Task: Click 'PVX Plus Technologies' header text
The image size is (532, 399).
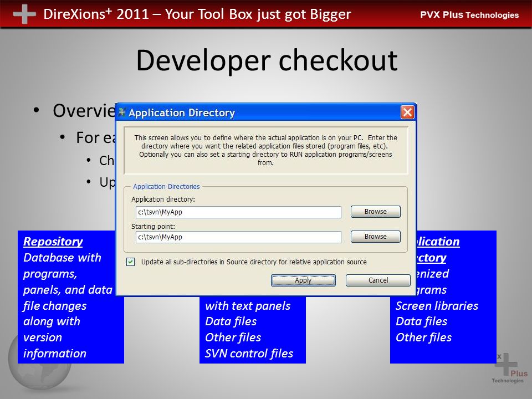Action: tap(469, 15)
